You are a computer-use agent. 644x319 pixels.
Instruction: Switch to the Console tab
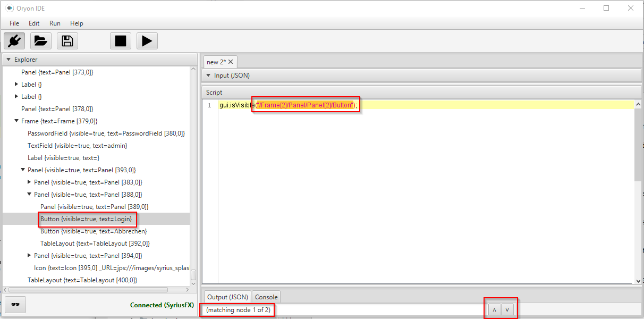tap(266, 297)
